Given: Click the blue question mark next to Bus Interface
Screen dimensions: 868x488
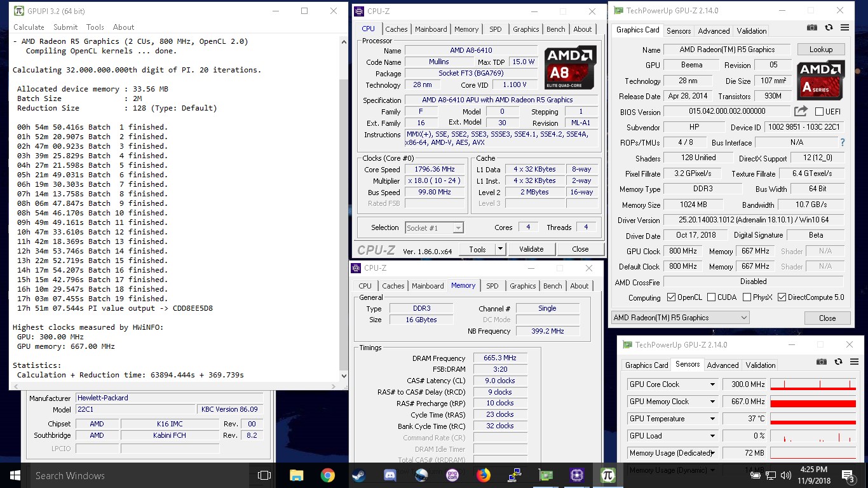Looking at the screenshot, I should click(x=843, y=142).
